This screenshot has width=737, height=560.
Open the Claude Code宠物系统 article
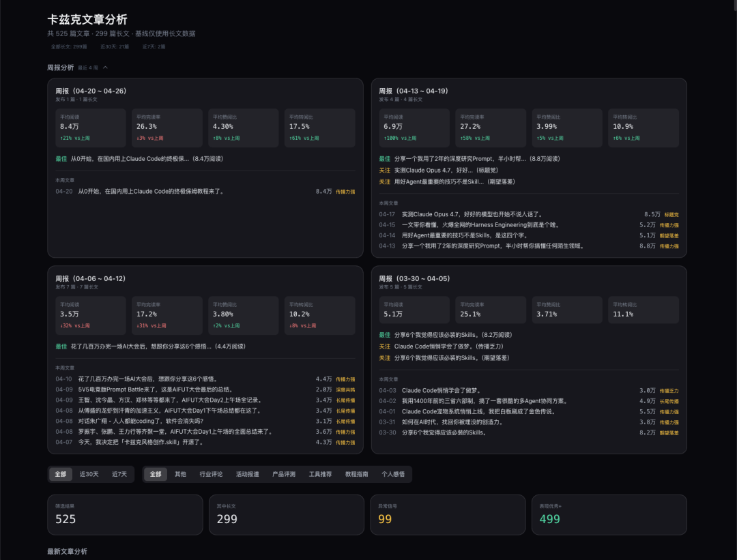click(478, 411)
